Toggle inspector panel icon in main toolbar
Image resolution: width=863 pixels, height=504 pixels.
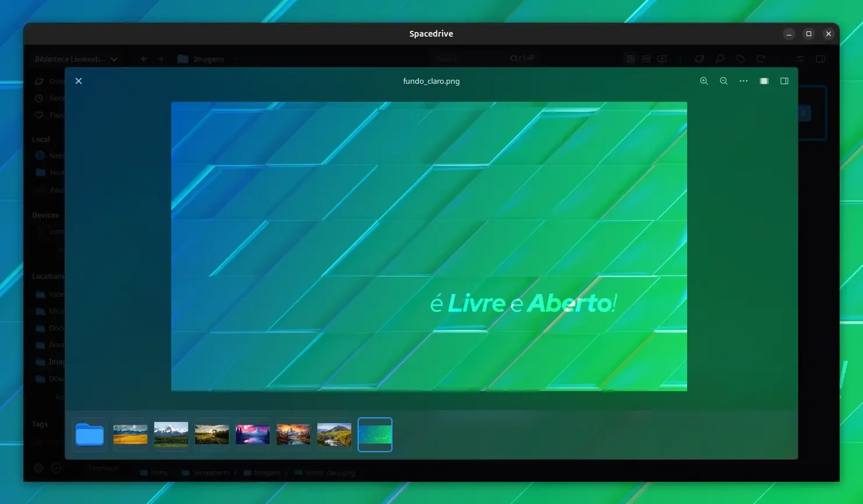pyautogui.click(x=820, y=59)
